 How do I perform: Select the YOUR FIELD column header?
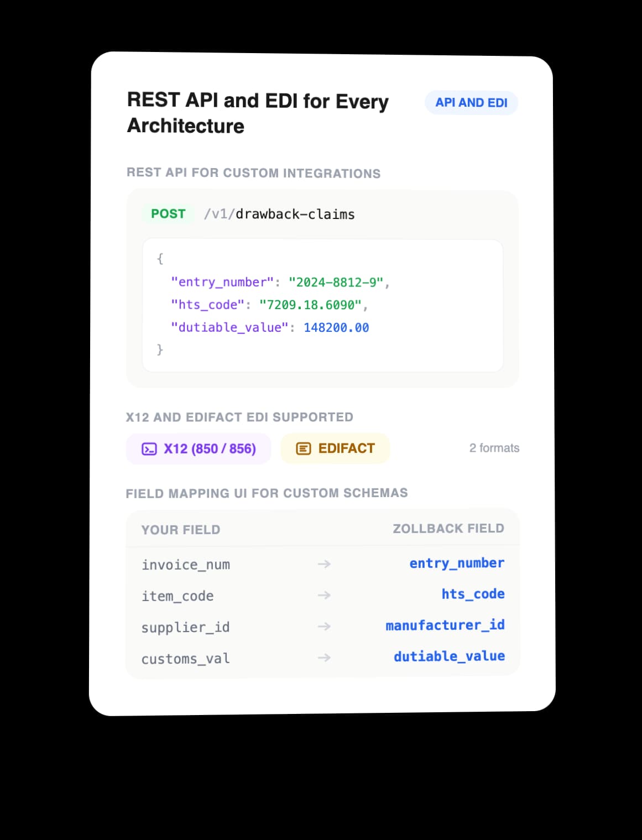coord(180,529)
